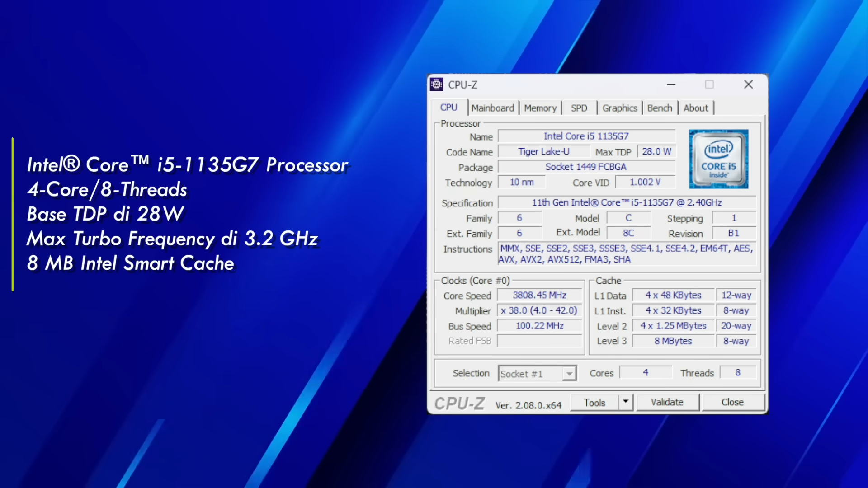Expand the Socket #1 selection combo box
This screenshot has width=868, height=488.
coord(569,374)
